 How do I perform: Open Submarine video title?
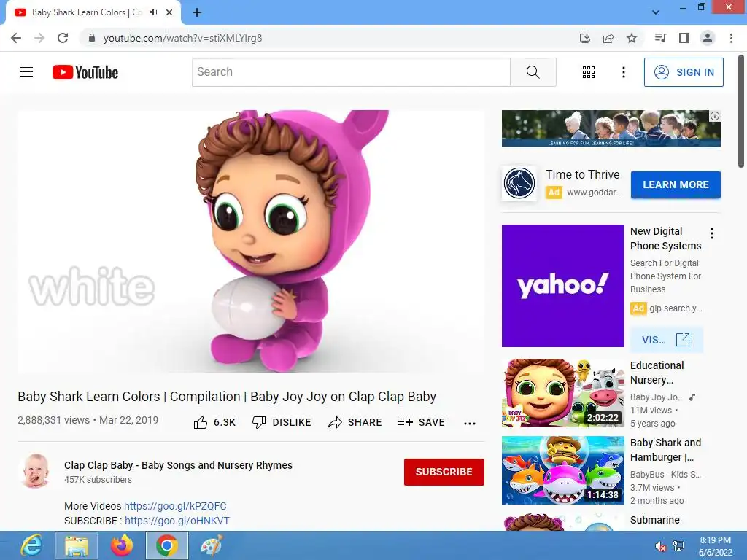coord(654,520)
